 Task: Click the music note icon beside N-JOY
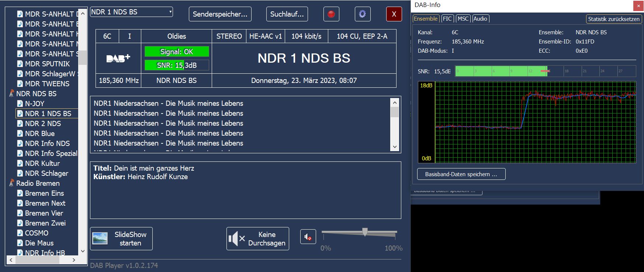[x=20, y=104]
